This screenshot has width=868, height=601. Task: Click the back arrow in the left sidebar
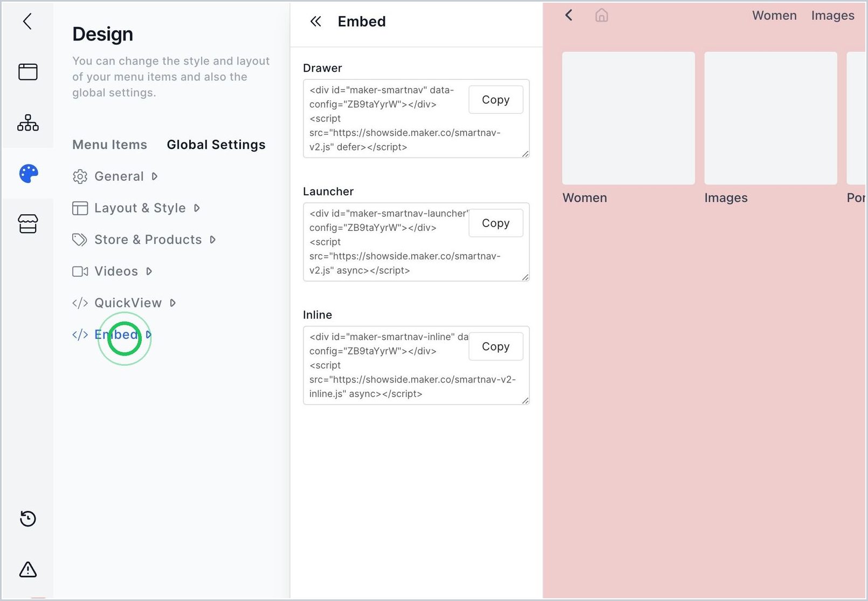(27, 22)
